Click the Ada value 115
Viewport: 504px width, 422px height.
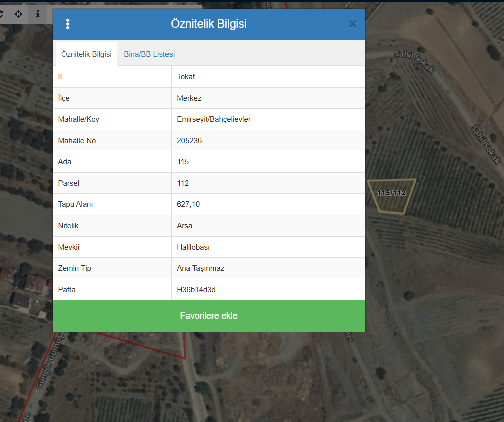[183, 162]
